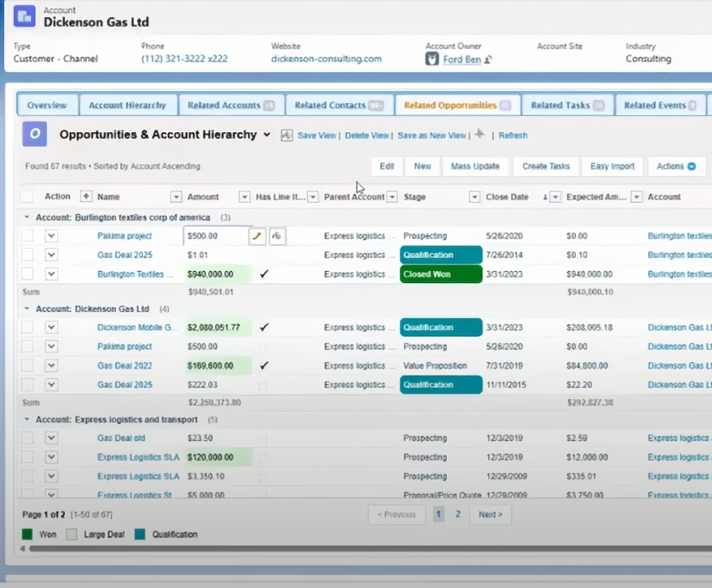
Task: Collapse the Dickenson Gas Ltd account group
Action: [27, 309]
